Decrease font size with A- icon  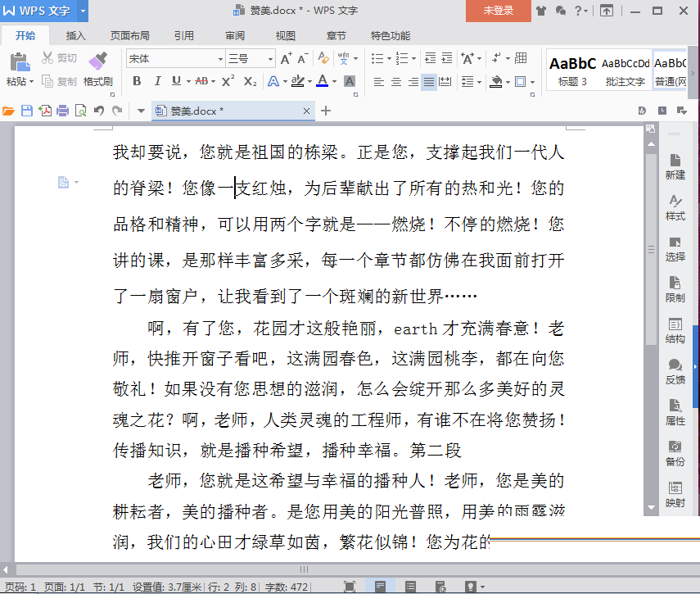pos(303,58)
